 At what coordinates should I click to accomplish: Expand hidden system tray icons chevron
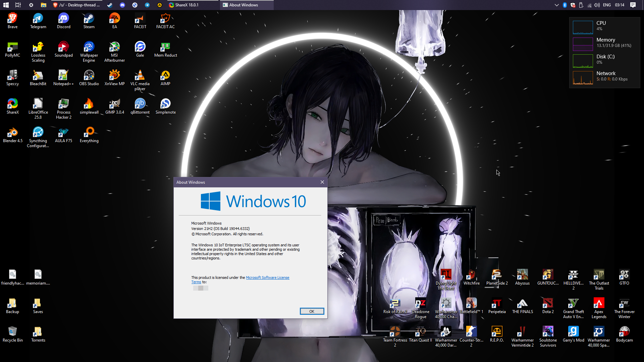point(556,5)
